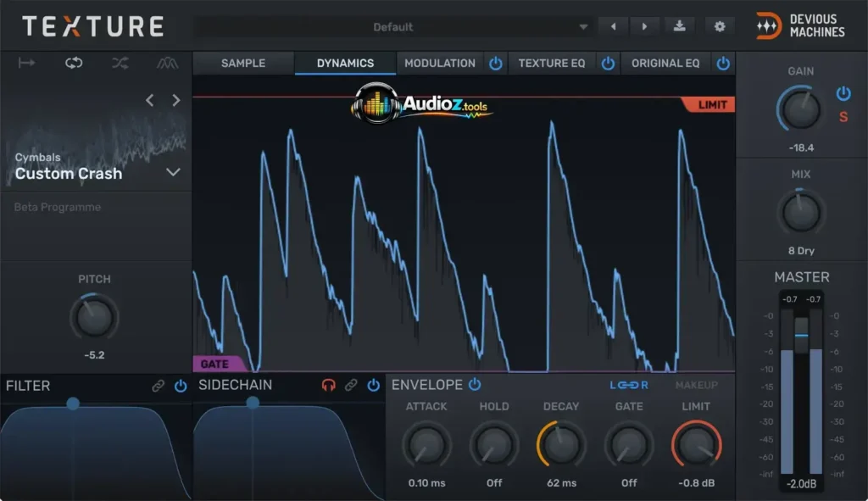Click the Decay knob in Envelope

point(561,444)
